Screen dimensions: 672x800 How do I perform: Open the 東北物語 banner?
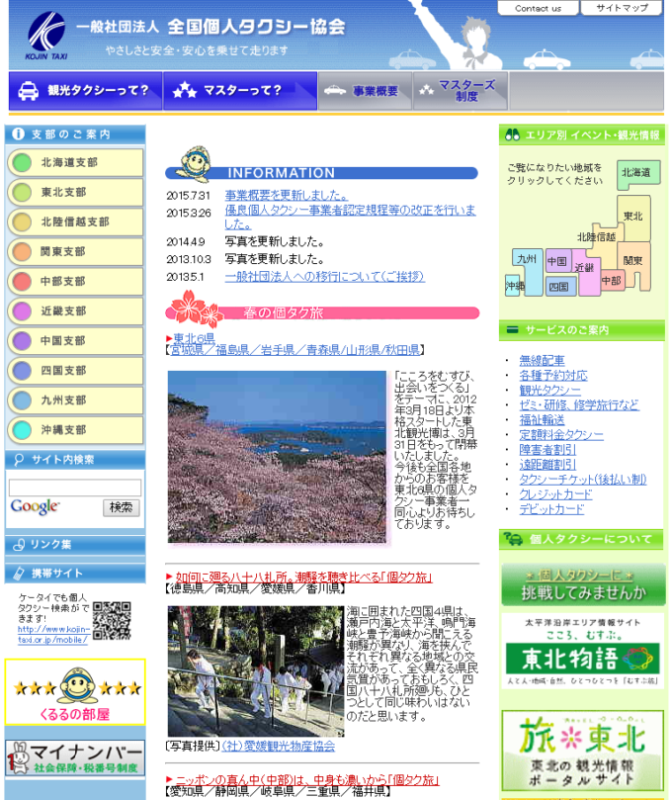click(x=583, y=651)
